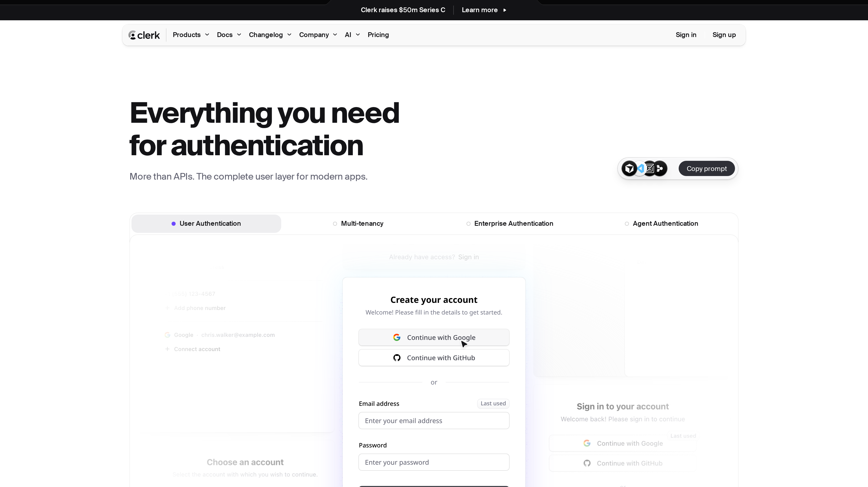Click the Sign in to your account heading
Screen dimensions: 868x487
click(x=623, y=407)
